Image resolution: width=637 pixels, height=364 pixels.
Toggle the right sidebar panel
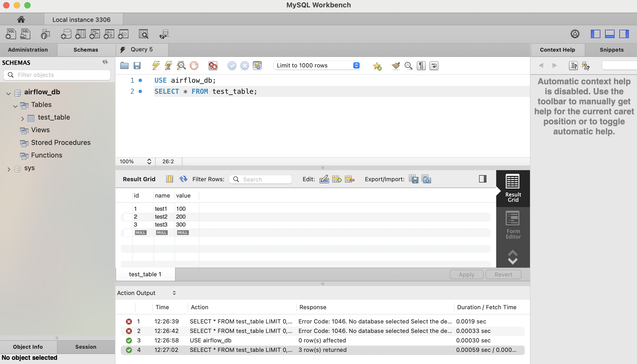tap(624, 34)
